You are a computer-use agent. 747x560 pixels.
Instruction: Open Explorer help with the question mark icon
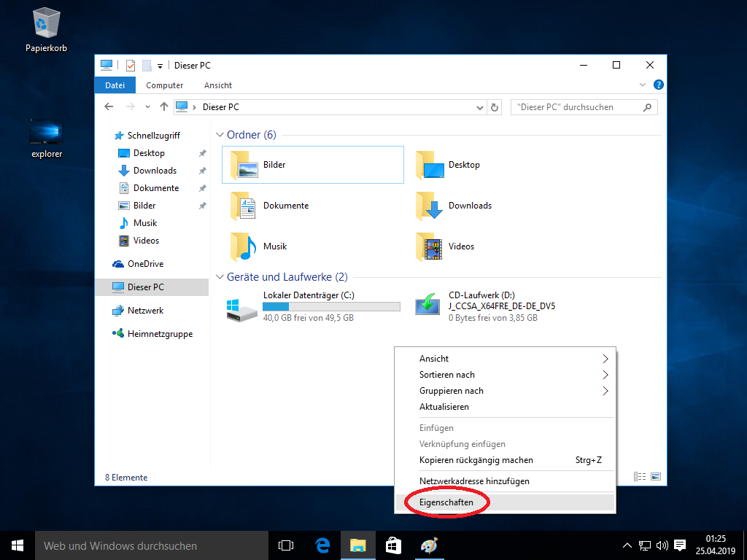click(x=659, y=85)
